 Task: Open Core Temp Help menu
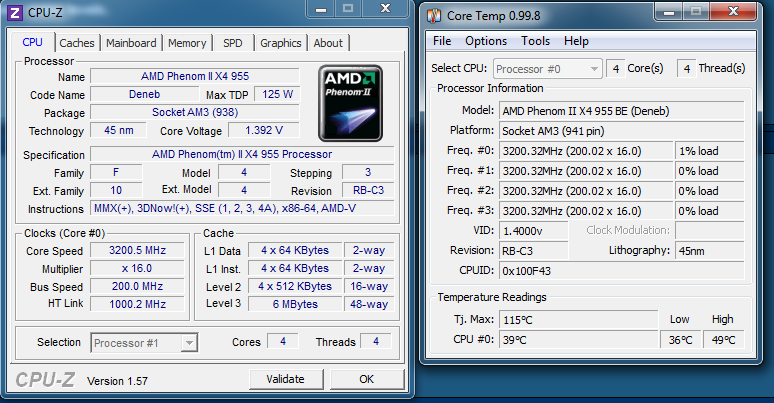[576, 41]
